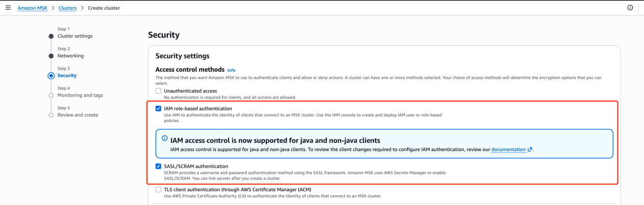Uncheck SASL/SCRAM authentication
This screenshot has height=205, width=644.
[158, 166]
